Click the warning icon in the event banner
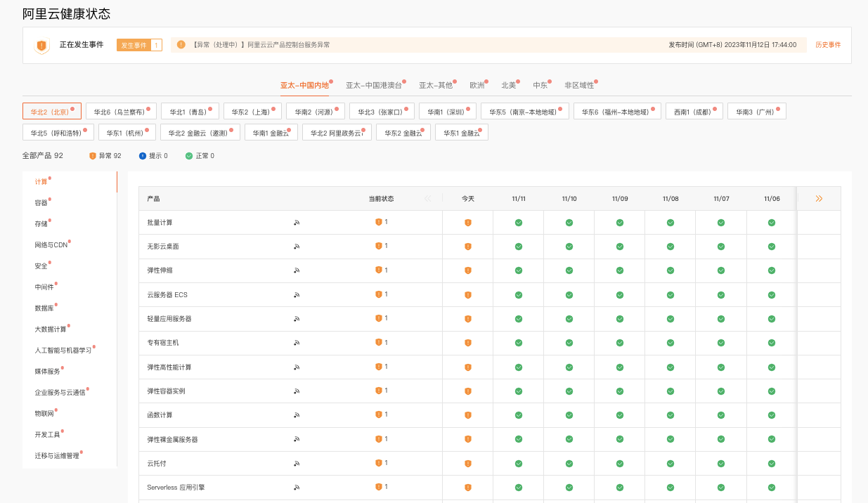Screen dimensions: 868x503 click(181, 44)
